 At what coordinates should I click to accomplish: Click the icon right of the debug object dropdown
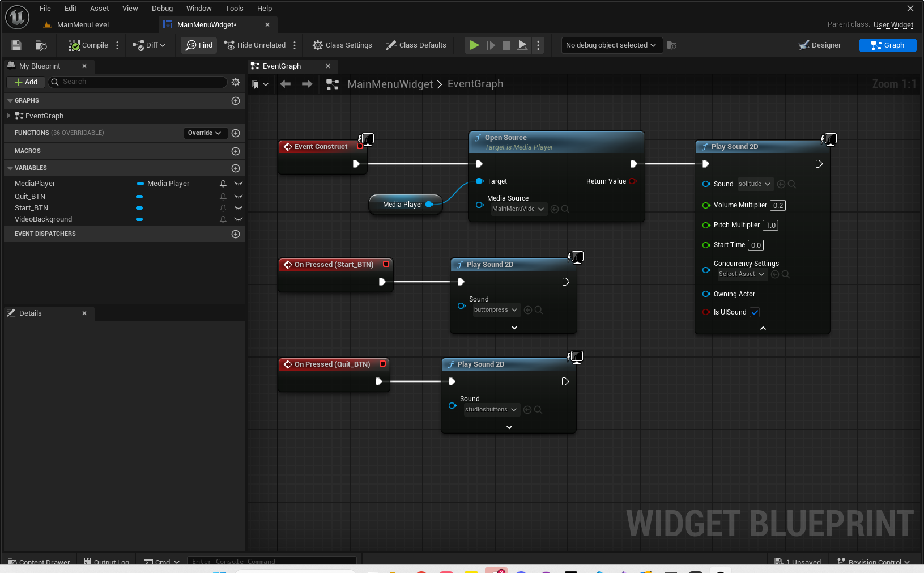tap(672, 45)
